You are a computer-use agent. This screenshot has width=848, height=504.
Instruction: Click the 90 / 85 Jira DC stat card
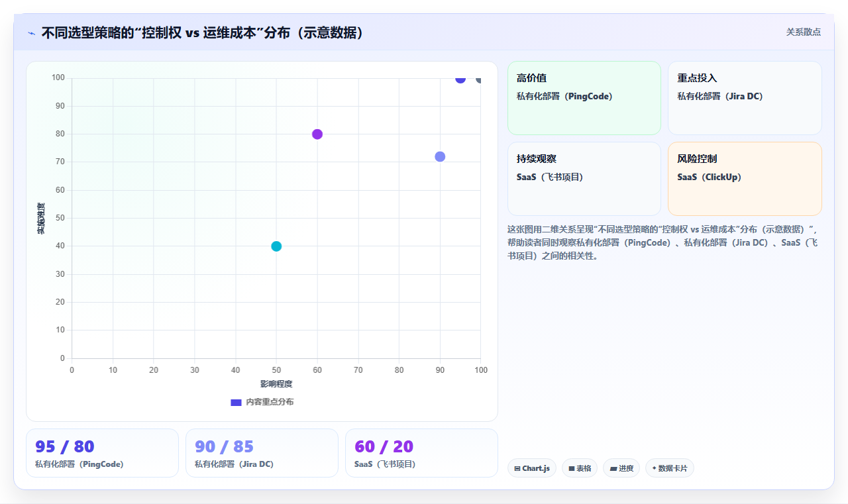[262, 453]
